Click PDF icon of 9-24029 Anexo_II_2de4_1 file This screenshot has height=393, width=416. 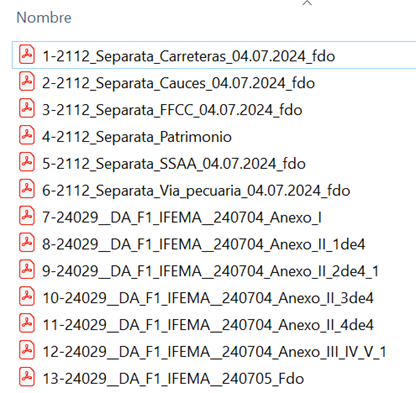(27, 270)
